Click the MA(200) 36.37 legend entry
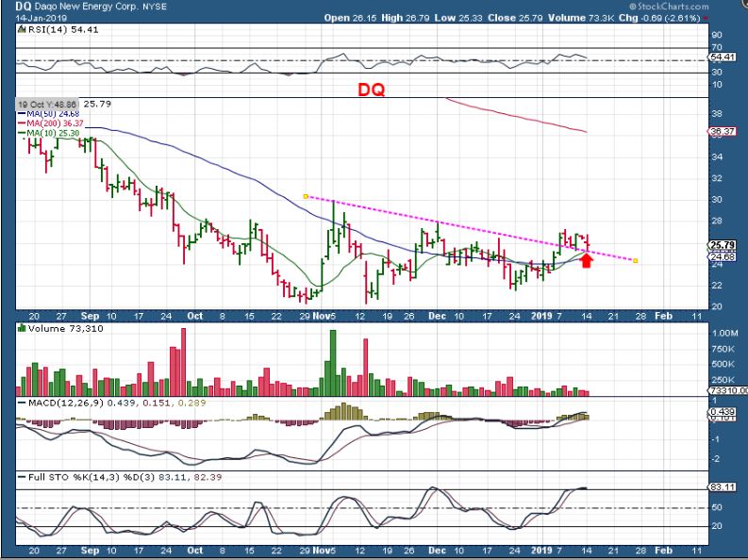Screen dimensions: 748x560 point(50,124)
